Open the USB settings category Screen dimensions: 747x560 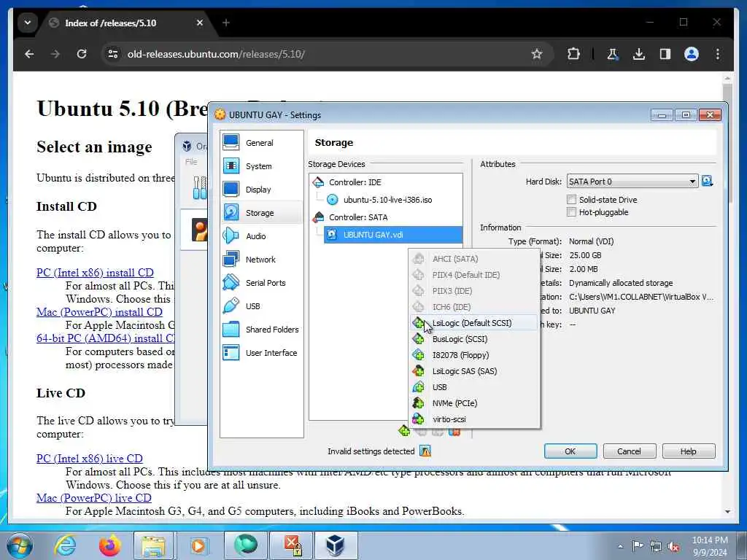coord(262,306)
